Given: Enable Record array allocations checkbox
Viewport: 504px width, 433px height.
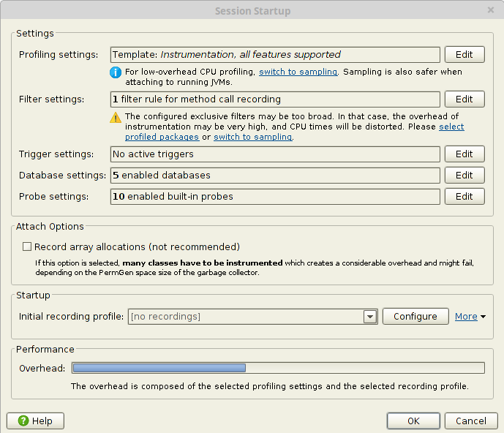Looking at the screenshot, I should [27, 246].
